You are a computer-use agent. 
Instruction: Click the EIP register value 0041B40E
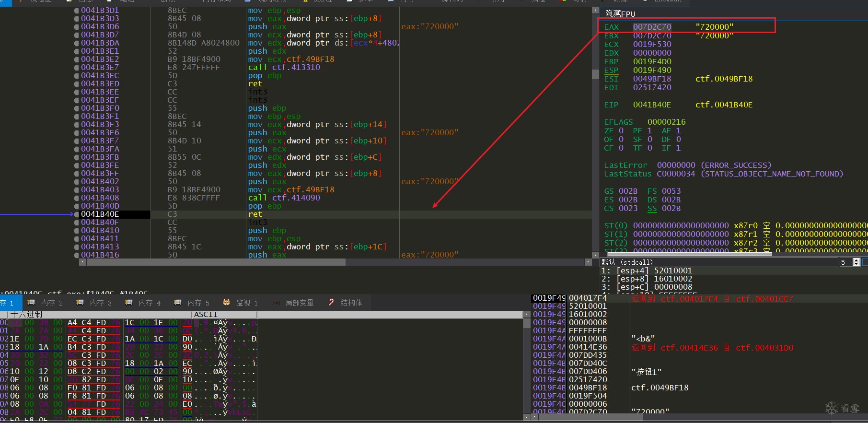pos(652,105)
